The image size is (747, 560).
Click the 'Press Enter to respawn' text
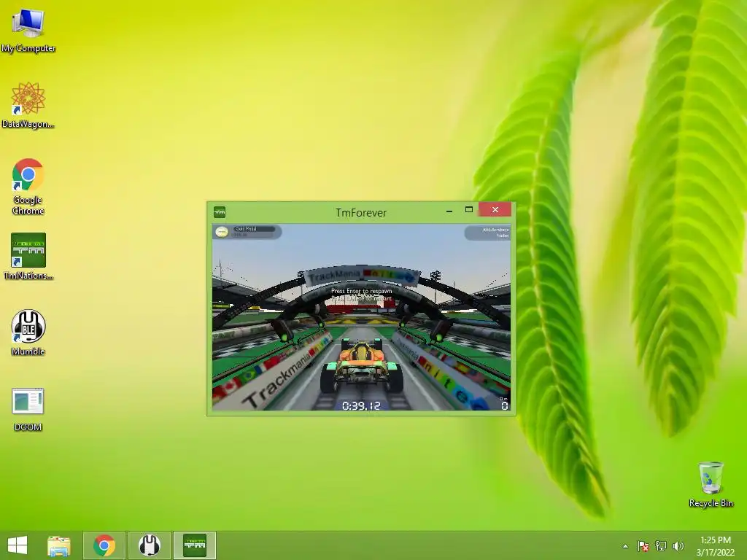(x=362, y=291)
